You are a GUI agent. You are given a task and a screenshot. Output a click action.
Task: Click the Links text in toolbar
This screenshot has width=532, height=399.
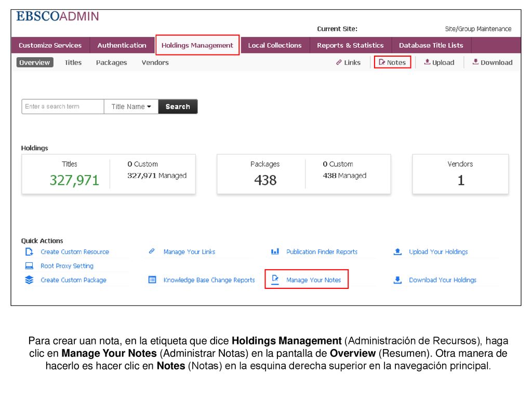352,62
